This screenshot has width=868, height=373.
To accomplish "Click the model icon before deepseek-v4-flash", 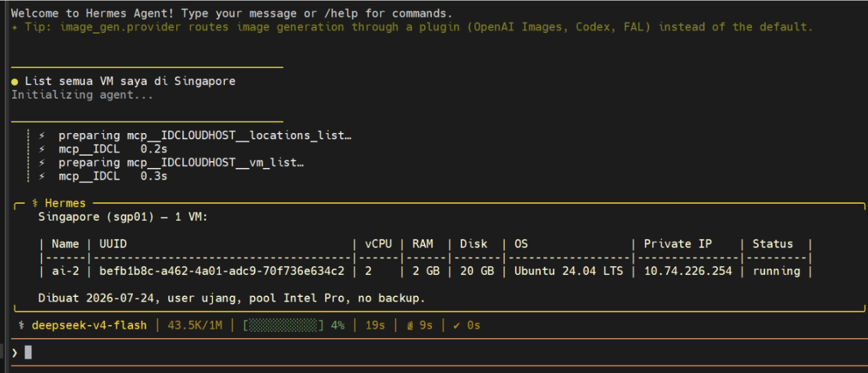I will tap(22, 326).
